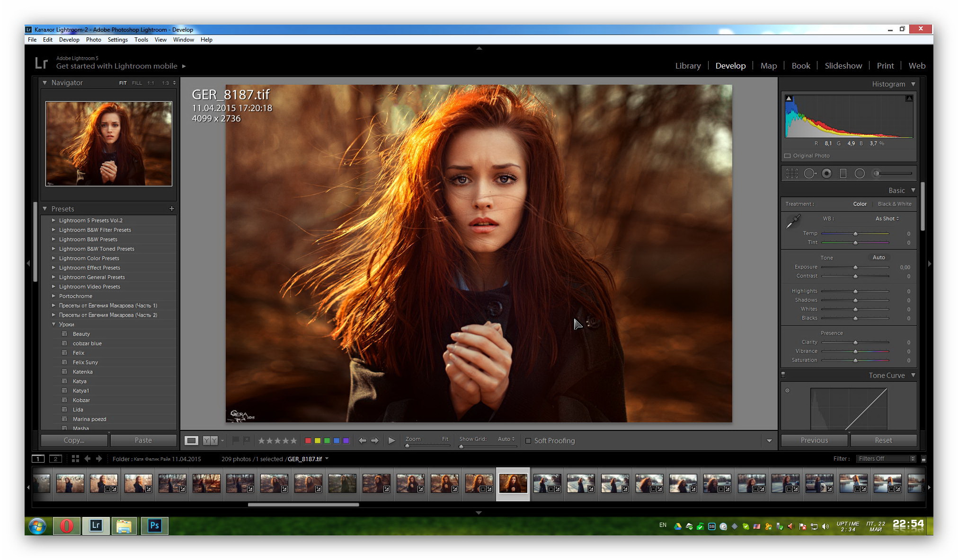
Task: Check the Original Photo checkbox
Action: 788,156
